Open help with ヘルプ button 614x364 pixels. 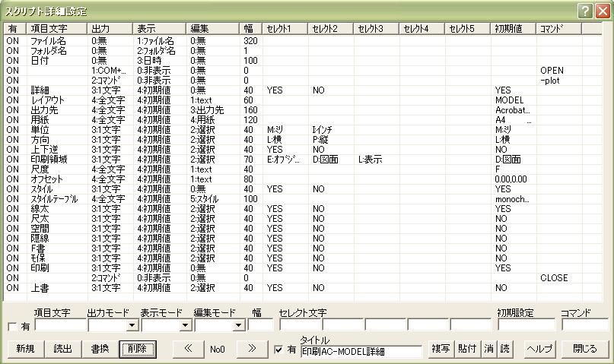[x=539, y=350]
